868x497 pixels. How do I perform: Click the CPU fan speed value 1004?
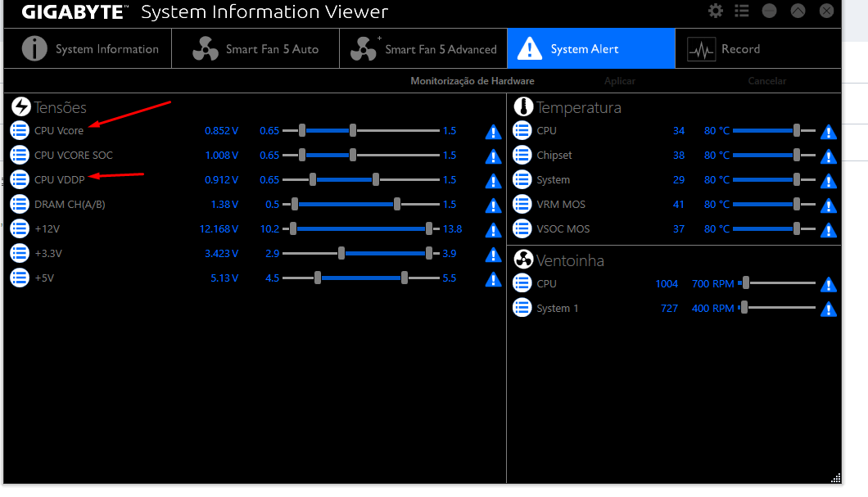(x=667, y=283)
